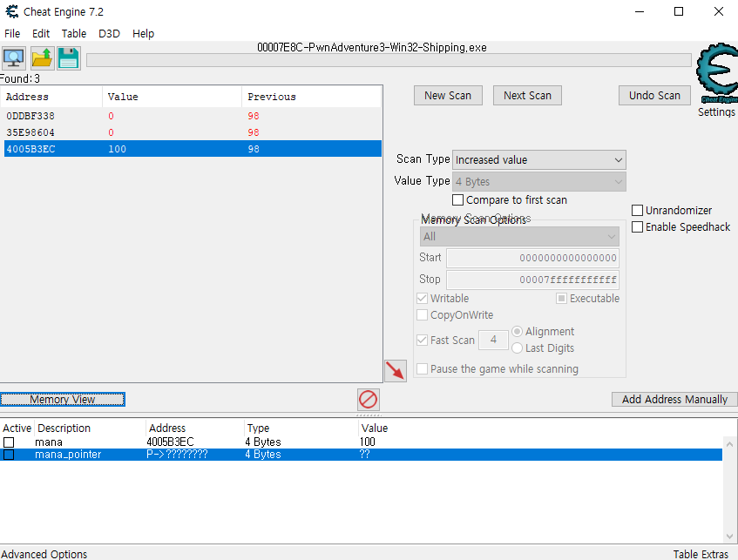Open the Scan Type dropdown
This screenshot has width=738, height=560.
click(x=539, y=160)
